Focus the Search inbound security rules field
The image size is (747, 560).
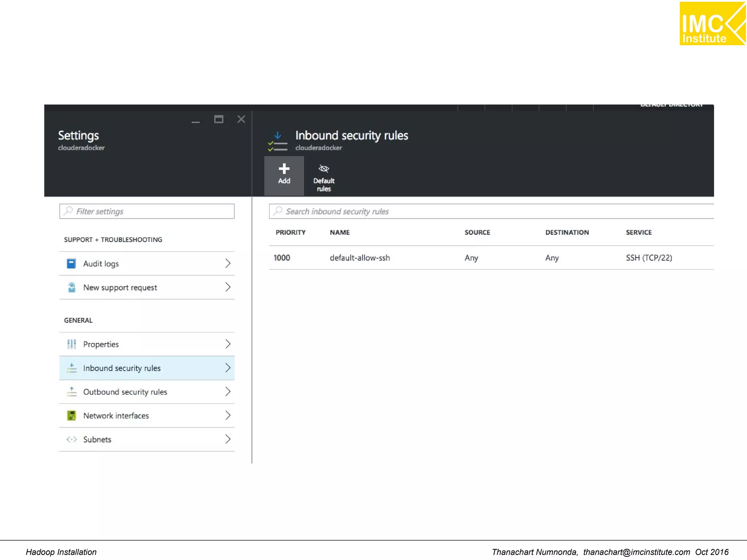point(491,211)
